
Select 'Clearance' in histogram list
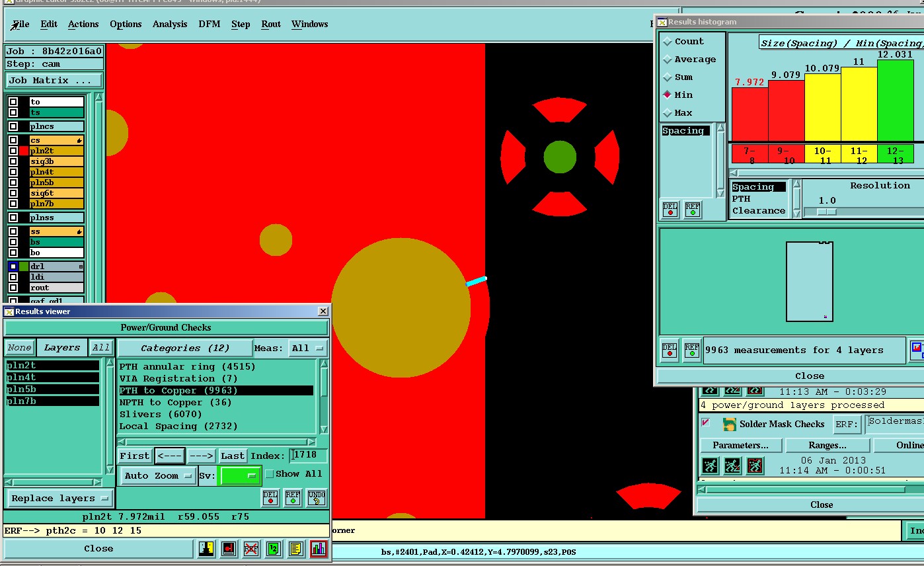tap(759, 211)
